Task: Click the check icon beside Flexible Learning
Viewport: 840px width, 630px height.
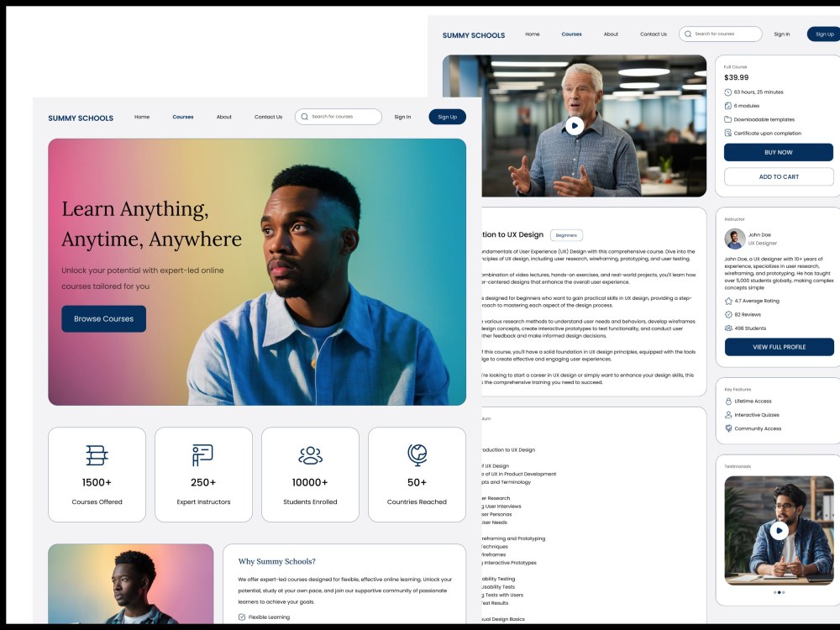Action: [242, 617]
